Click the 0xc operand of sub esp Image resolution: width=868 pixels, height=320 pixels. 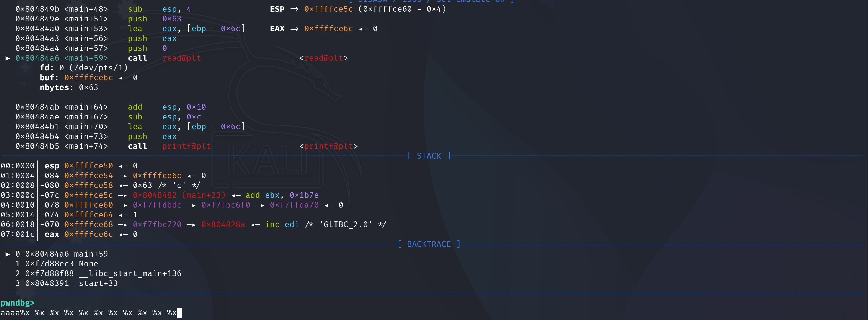tap(194, 116)
